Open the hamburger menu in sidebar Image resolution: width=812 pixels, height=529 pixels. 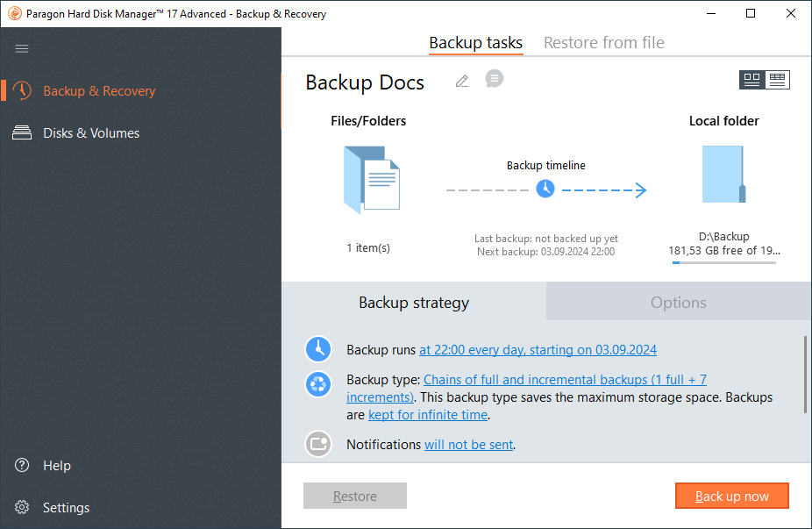click(x=22, y=49)
